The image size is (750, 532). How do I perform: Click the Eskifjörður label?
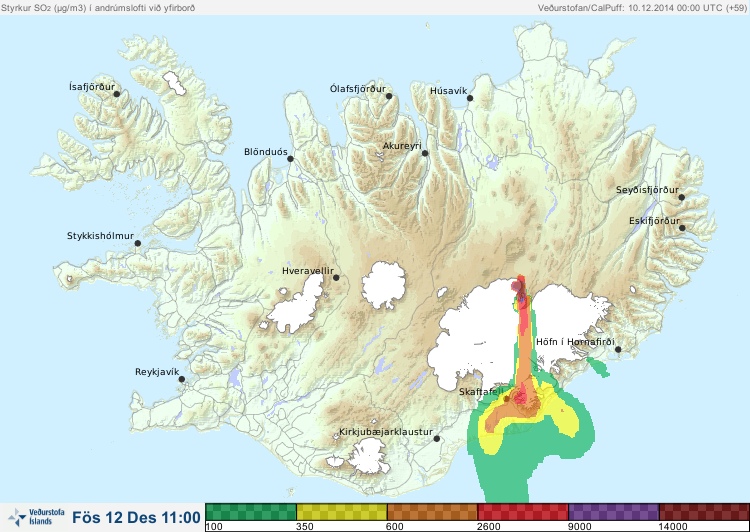(x=654, y=221)
